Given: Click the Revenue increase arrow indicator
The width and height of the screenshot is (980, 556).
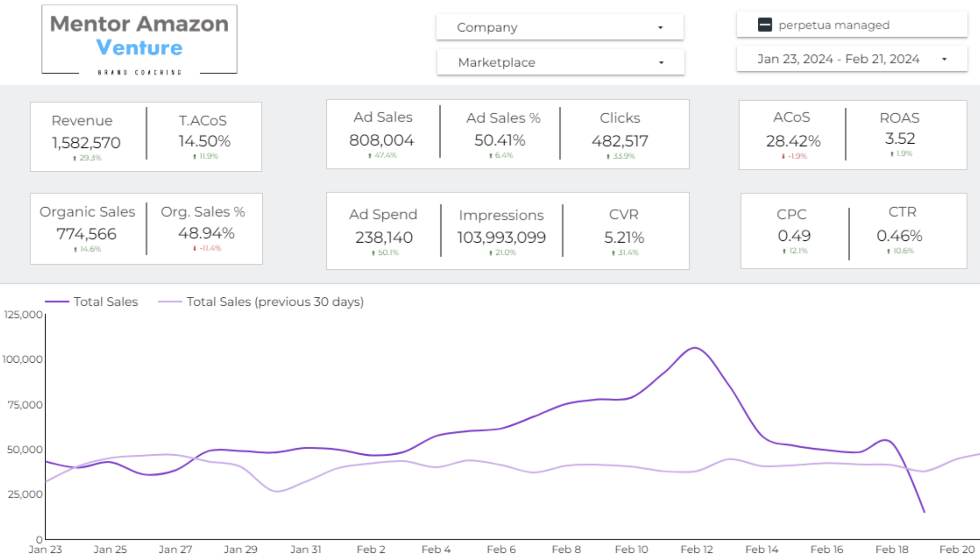Looking at the screenshot, I should point(75,158).
